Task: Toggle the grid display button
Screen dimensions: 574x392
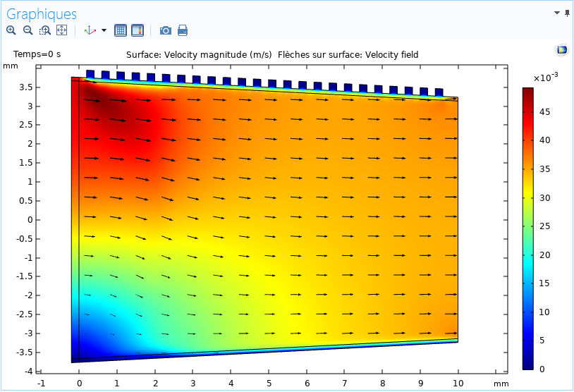Action: pyautogui.click(x=121, y=30)
